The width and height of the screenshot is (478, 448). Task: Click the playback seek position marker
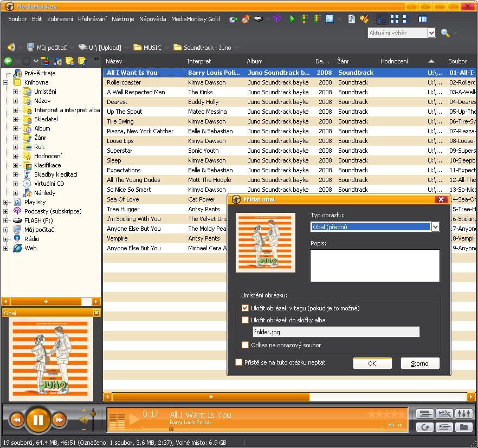tap(171, 429)
